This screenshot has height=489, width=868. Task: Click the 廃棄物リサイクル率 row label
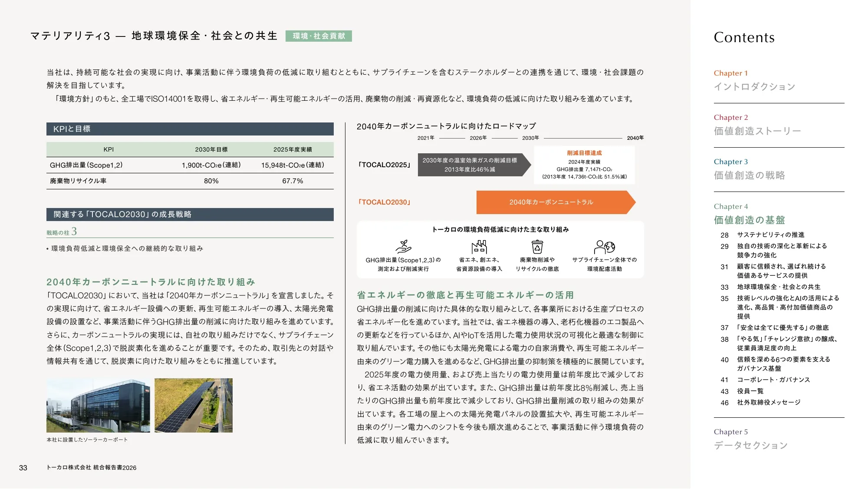[x=78, y=181]
